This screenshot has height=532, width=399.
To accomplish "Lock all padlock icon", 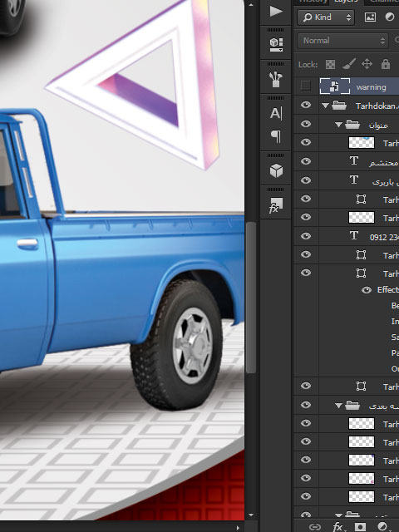I will (386, 64).
